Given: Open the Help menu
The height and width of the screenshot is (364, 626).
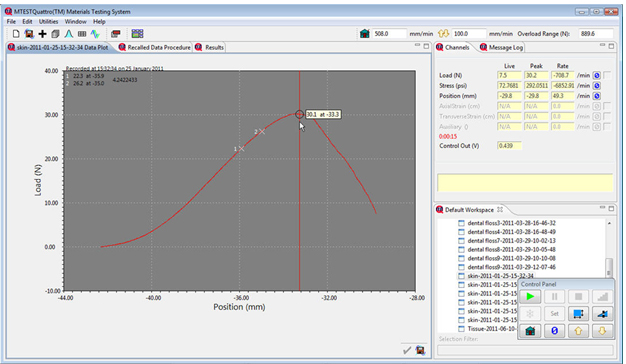Looking at the screenshot, I should point(99,22).
